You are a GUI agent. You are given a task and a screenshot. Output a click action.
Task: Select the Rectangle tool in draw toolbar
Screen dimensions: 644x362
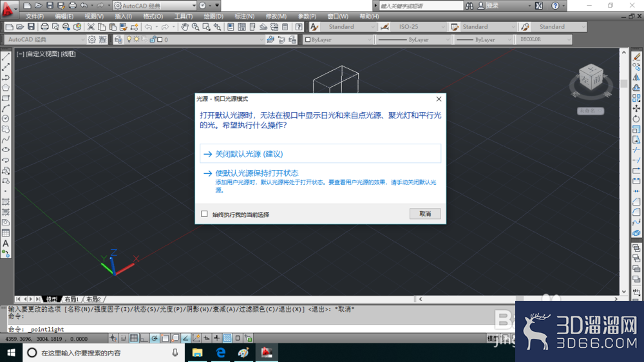(6, 98)
